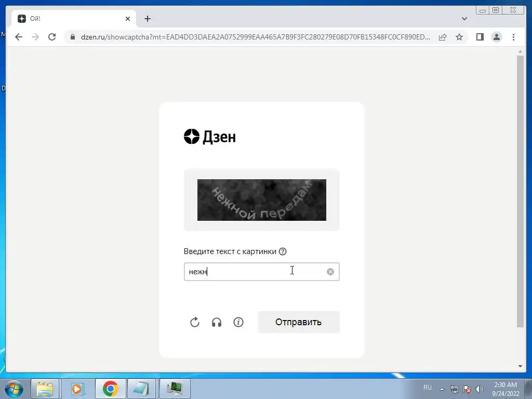Click the page vertical scrollbar
The image size is (532, 399).
tap(520, 191)
